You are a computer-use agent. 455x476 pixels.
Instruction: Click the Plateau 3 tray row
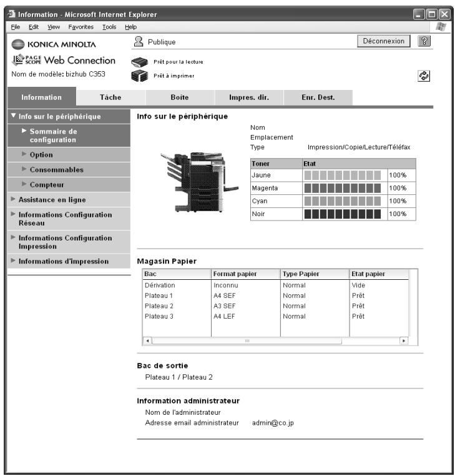[x=276, y=316]
